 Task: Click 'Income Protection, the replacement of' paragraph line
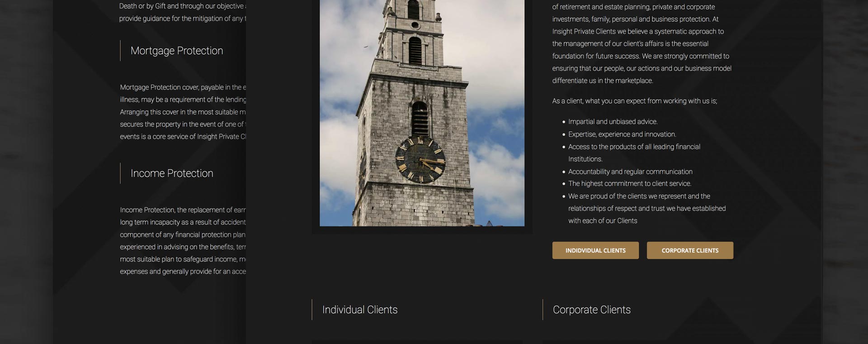coord(183,210)
